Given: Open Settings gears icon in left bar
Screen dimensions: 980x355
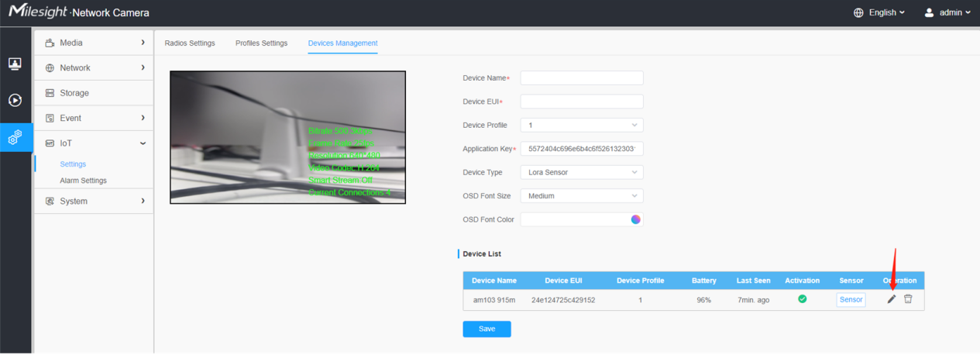Looking at the screenshot, I should coord(15,137).
